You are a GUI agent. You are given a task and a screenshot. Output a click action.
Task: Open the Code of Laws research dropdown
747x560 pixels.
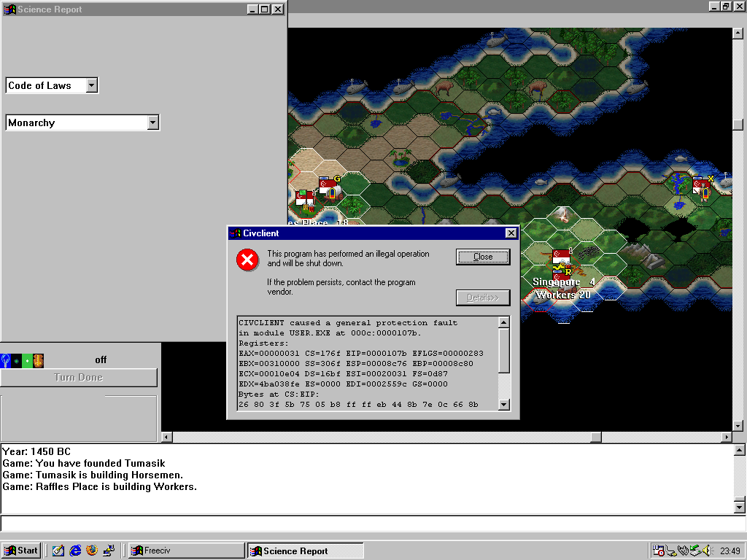91,85
